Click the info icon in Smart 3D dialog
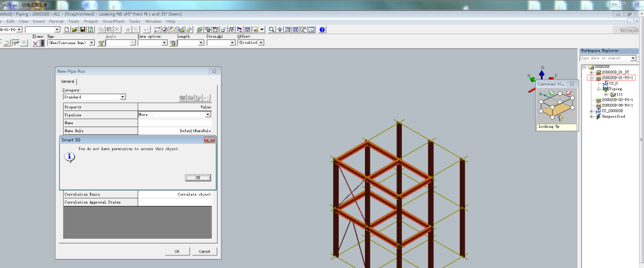Image resolution: width=644 pixels, height=268 pixels. (x=70, y=156)
